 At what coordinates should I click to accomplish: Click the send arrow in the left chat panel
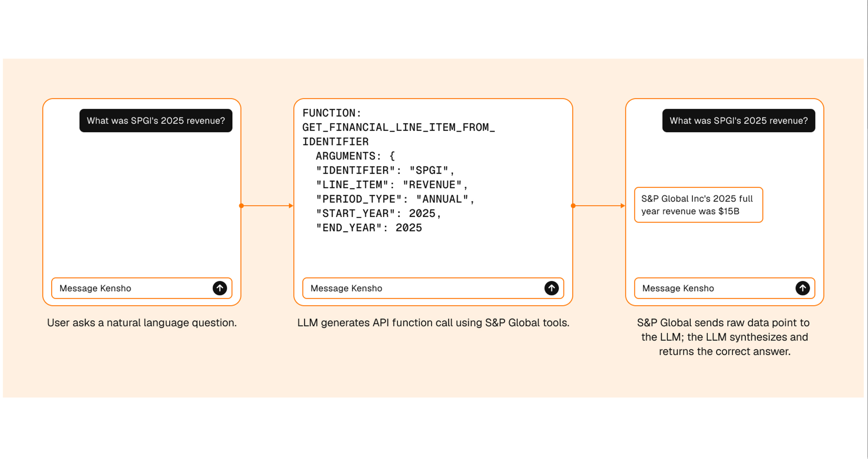[x=220, y=288]
